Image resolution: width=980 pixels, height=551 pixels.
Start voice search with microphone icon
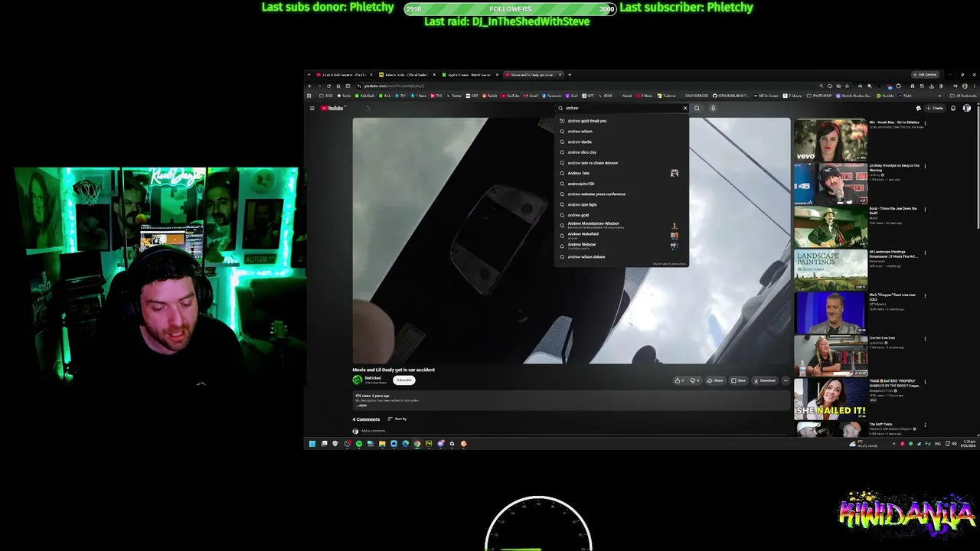click(713, 108)
